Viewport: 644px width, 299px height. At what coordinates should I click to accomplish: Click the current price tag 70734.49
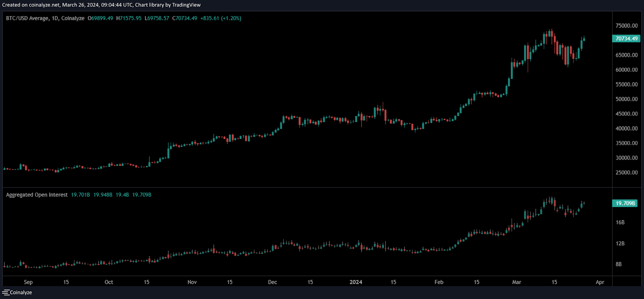[x=626, y=39]
